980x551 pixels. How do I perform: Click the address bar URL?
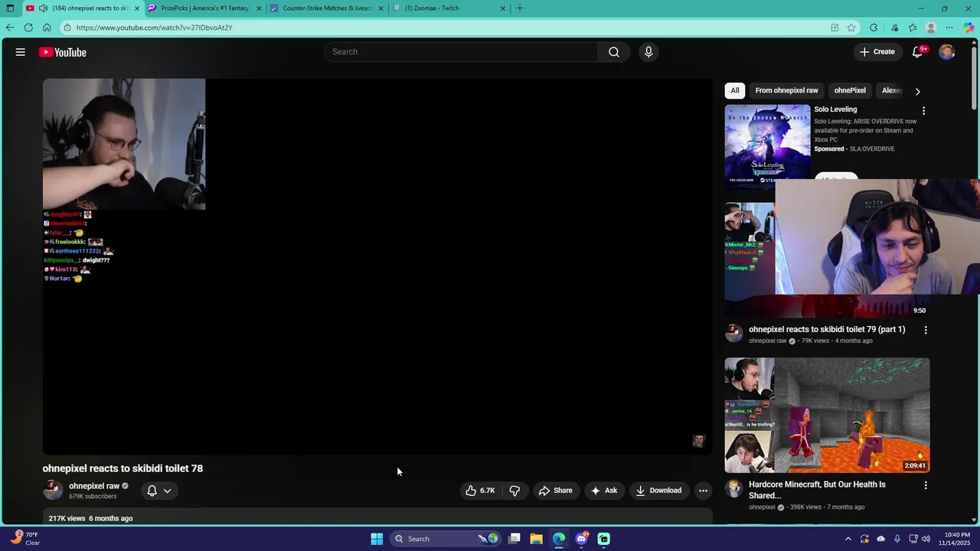pos(154,28)
